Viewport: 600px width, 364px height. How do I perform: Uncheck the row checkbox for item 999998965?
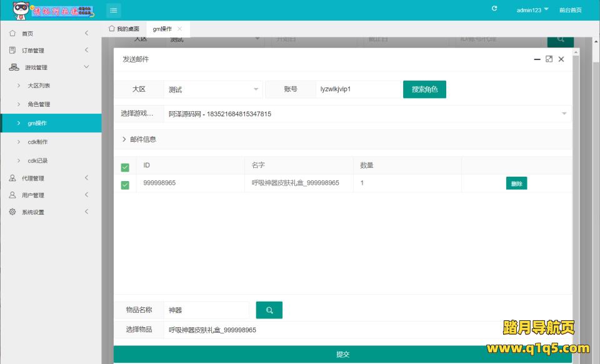pyautogui.click(x=125, y=184)
